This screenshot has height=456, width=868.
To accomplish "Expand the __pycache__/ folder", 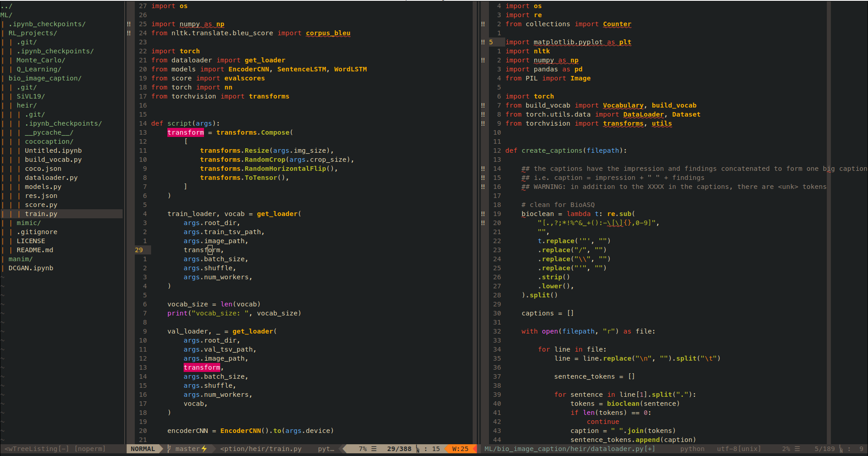I will coord(49,132).
